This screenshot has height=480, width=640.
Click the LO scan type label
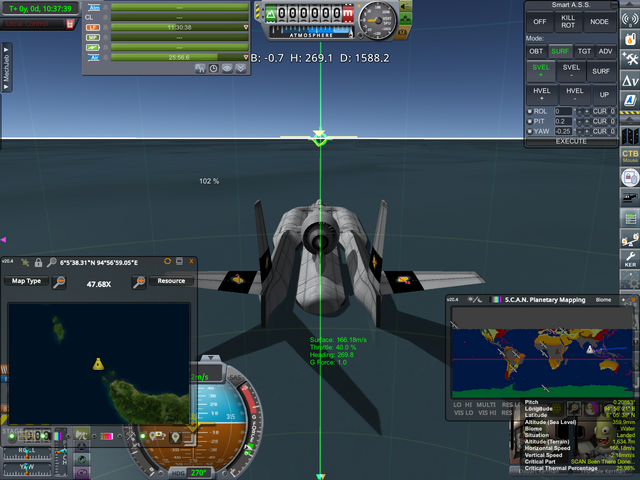(457, 405)
